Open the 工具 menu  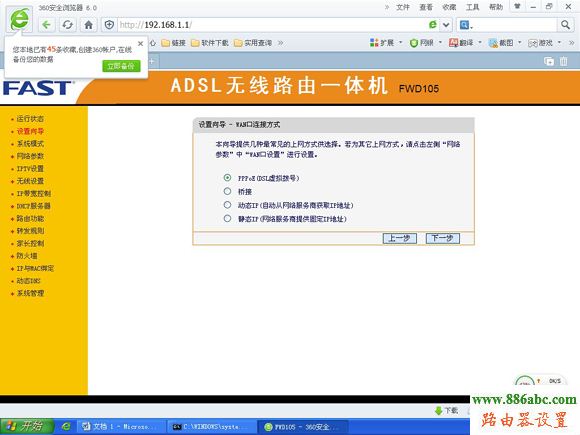[x=472, y=7]
